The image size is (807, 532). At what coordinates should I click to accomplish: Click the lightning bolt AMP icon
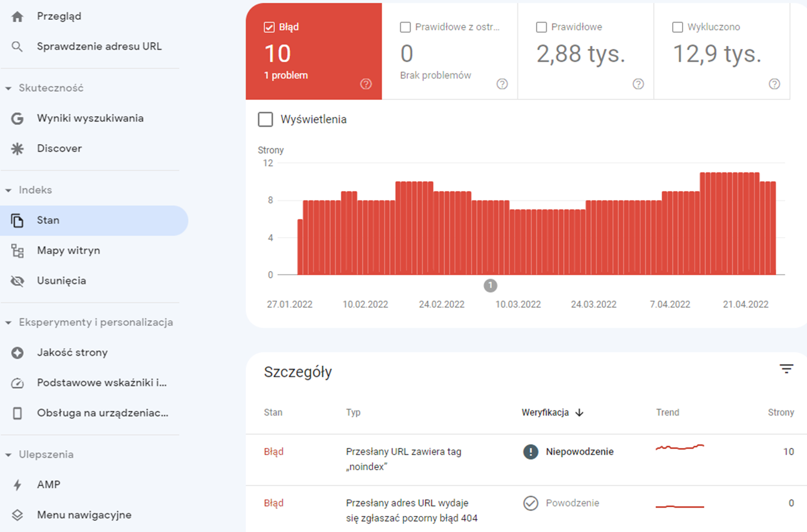point(17,485)
